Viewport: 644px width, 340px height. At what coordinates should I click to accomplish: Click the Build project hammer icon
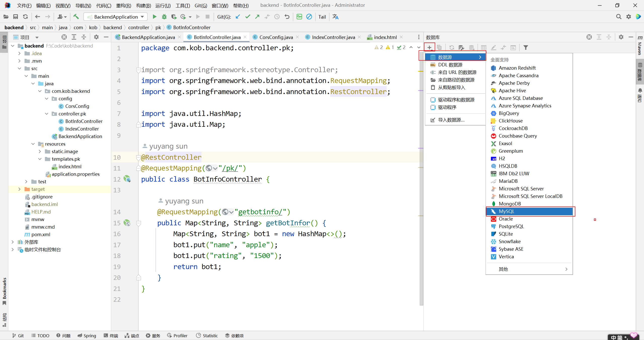76,17
